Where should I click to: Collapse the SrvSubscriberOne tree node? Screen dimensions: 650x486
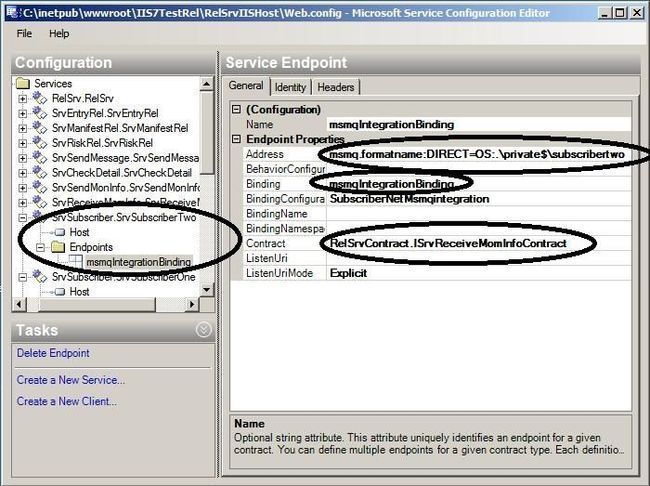pos(23,277)
